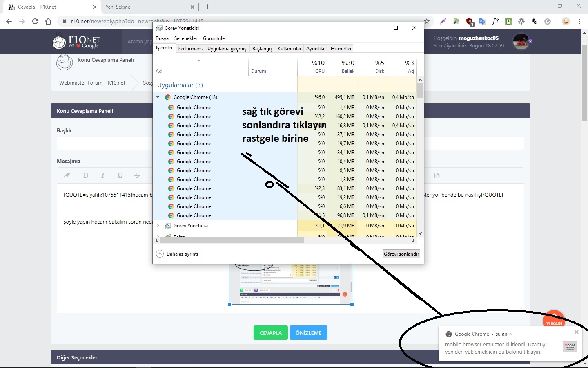This screenshot has height=368, width=588.
Task: Bookmark this page with the star icon
Action: [427, 22]
